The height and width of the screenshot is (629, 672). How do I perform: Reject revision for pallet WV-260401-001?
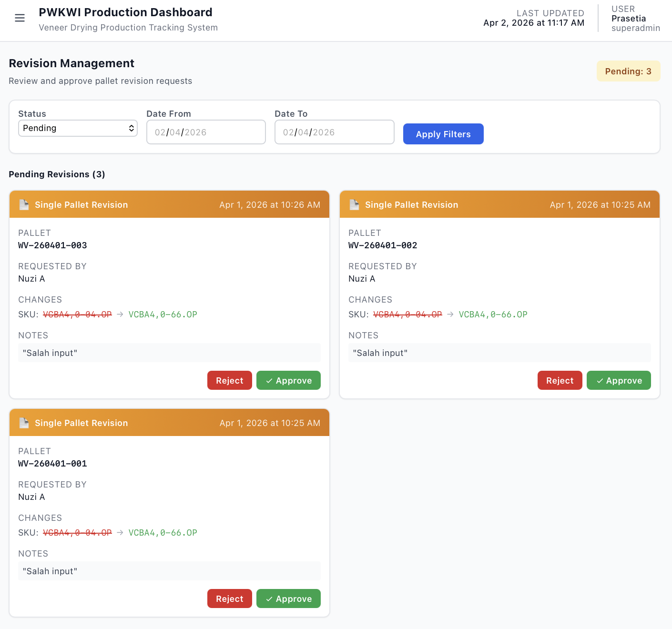229,599
